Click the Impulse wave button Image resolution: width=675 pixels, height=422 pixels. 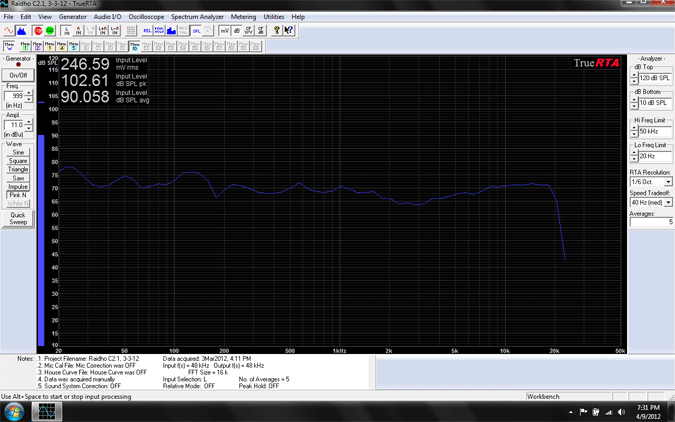[18, 187]
